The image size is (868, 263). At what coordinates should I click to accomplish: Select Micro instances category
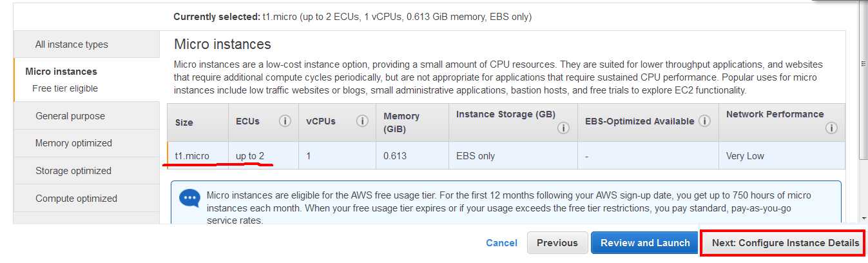pos(86,80)
